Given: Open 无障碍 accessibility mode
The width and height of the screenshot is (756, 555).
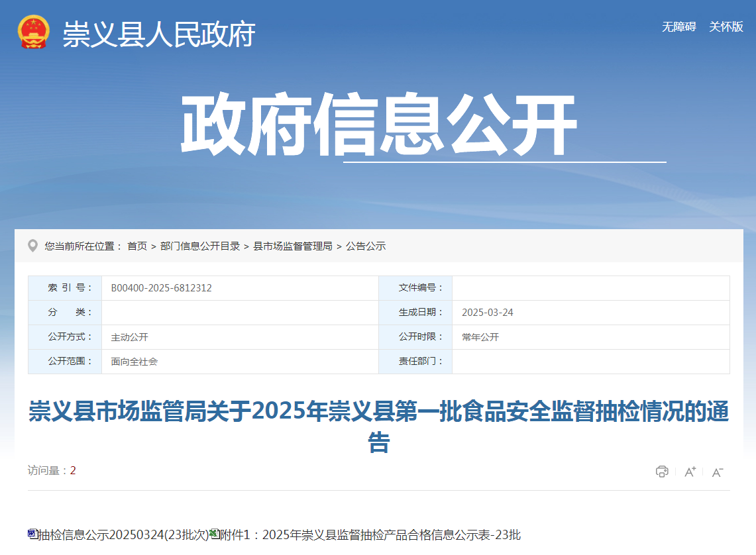Looking at the screenshot, I should (x=679, y=26).
